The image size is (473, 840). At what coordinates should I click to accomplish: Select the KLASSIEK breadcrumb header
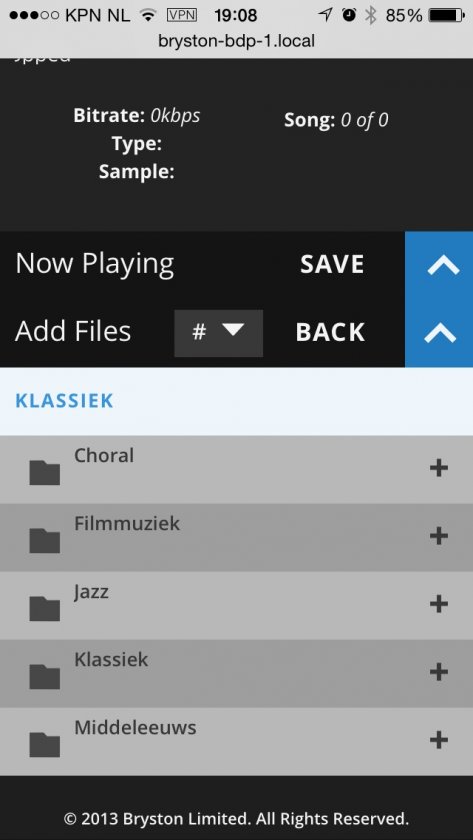64,401
